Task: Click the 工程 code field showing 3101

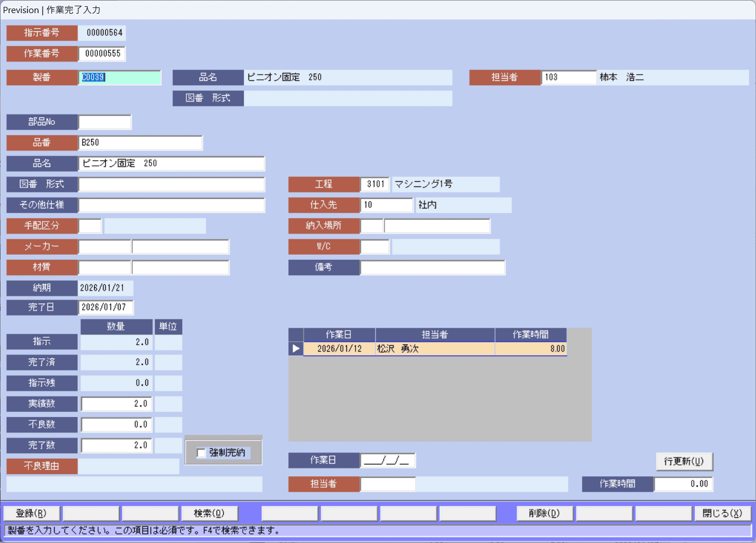Action: pyautogui.click(x=375, y=184)
